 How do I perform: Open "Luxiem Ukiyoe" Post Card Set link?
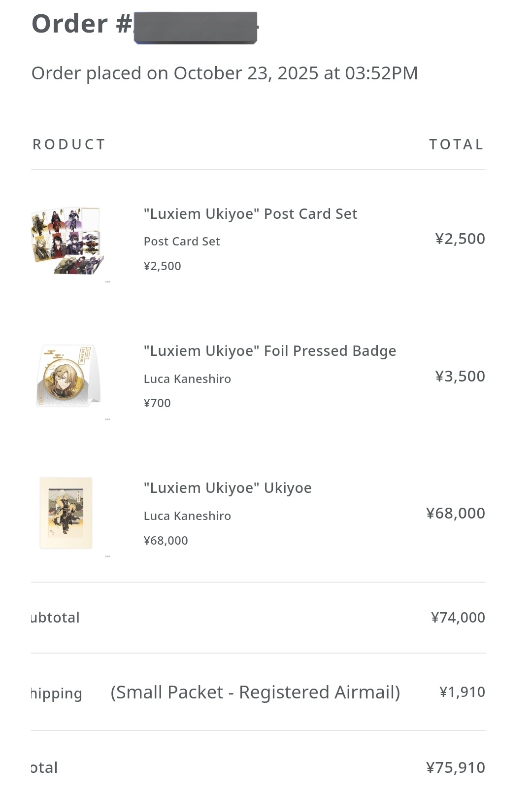tap(250, 214)
